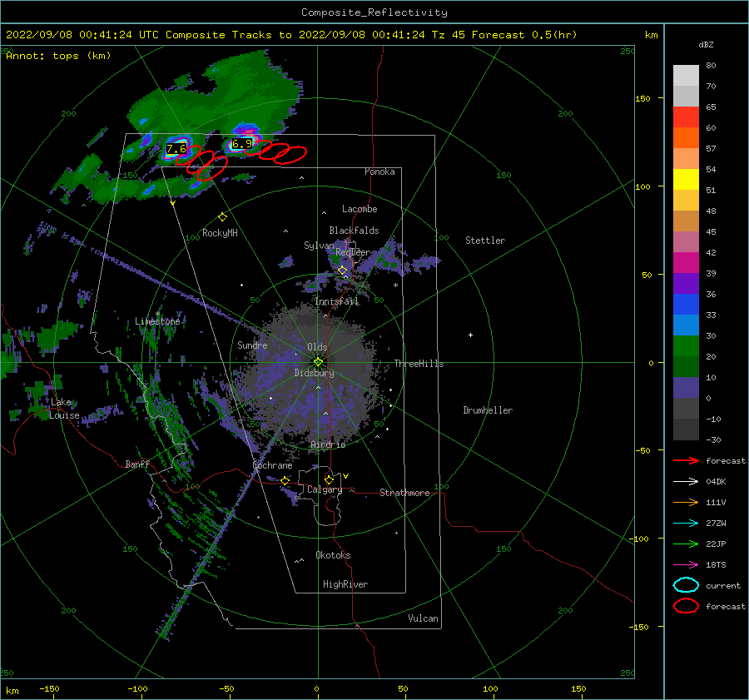Click the yellow diamond marker beside RockyMH
The image size is (749, 700).
(x=222, y=217)
